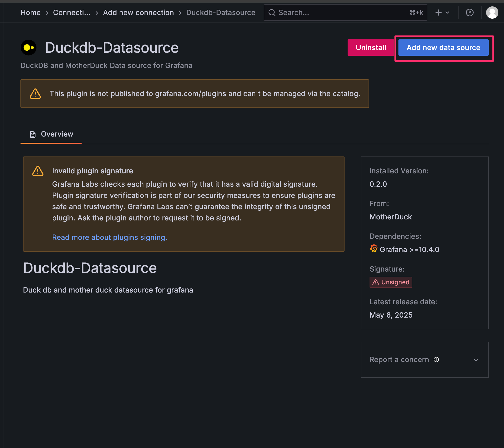Click the MotherDuck author text
This screenshot has width=504, height=448.
(391, 217)
